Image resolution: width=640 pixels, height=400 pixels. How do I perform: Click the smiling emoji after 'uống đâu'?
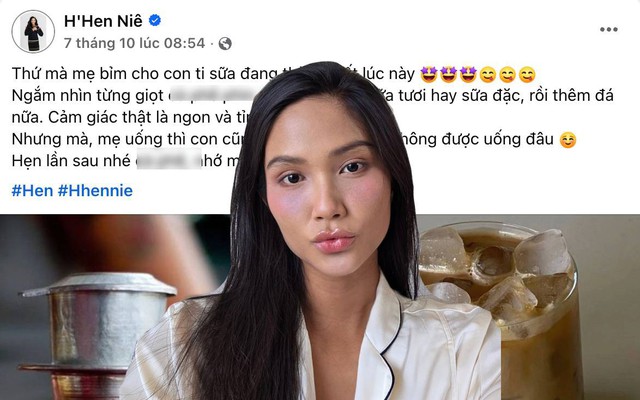tap(568, 140)
